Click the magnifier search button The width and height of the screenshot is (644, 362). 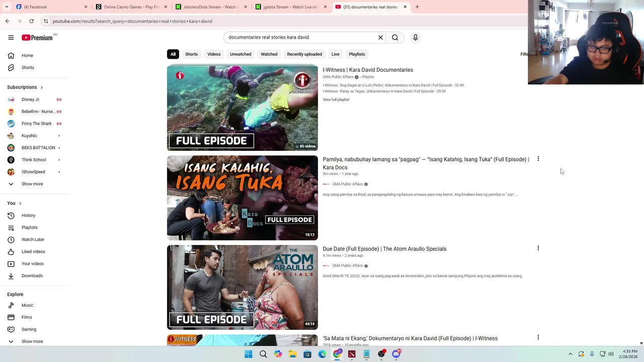(x=395, y=37)
